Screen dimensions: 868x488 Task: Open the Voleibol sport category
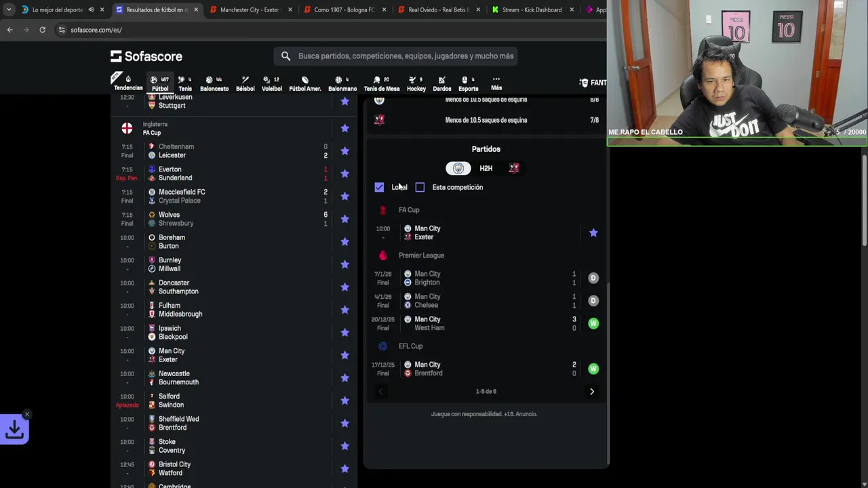pos(271,83)
